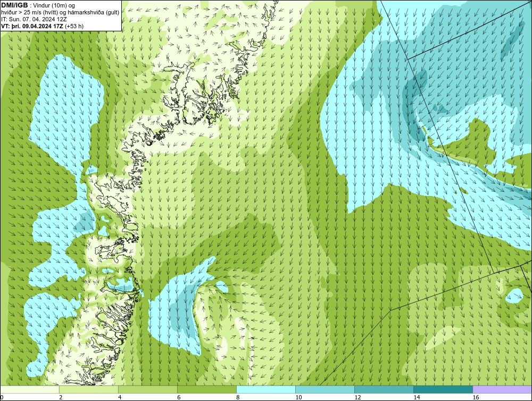Select the 6–8 m/s dark green swatch
The width and height of the screenshot is (532, 401).
pos(206,389)
